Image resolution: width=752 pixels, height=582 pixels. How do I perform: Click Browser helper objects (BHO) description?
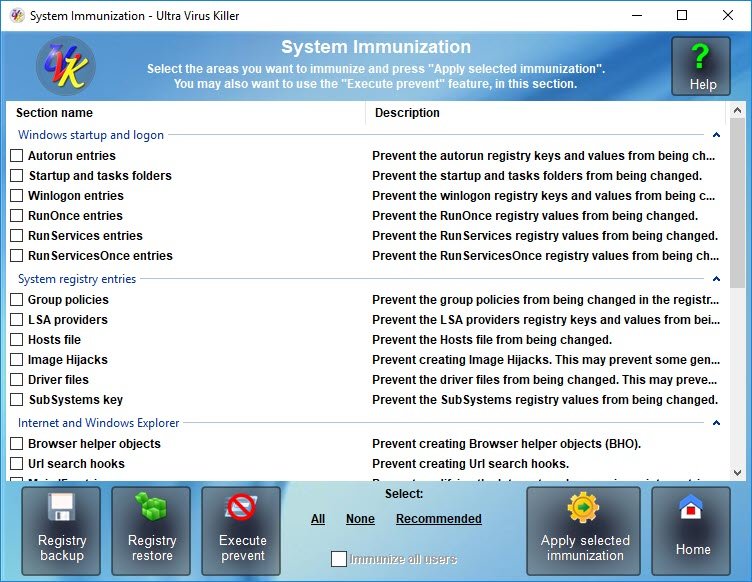tap(506, 443)
